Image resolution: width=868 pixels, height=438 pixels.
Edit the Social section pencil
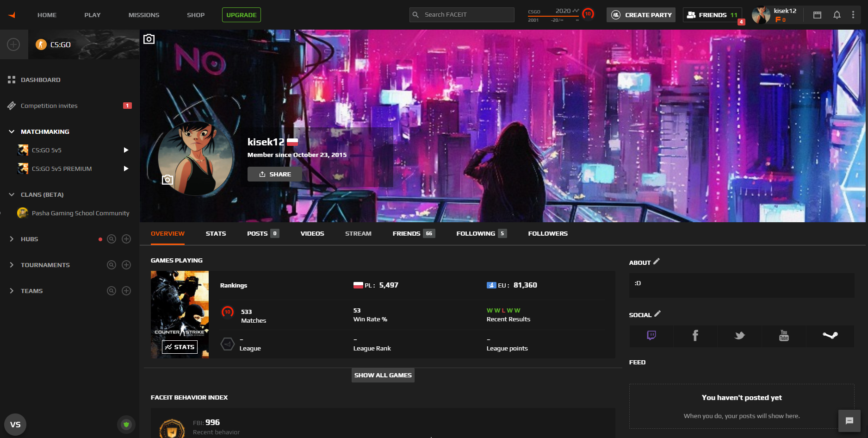[657, 314]
